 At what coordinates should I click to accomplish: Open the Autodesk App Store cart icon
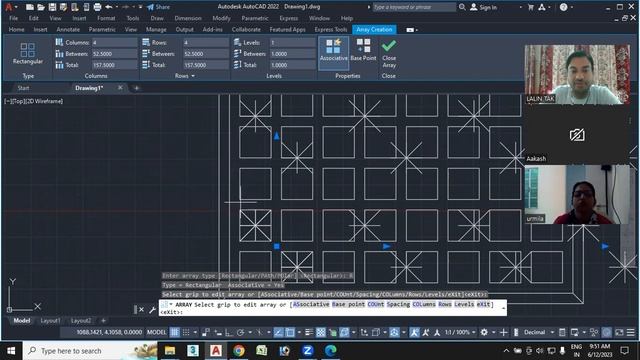531,7
